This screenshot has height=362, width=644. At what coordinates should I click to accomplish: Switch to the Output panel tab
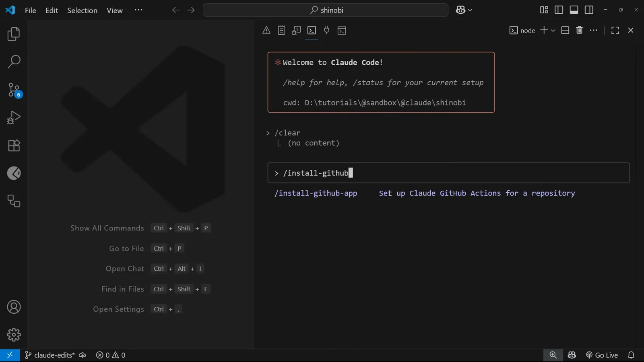coord(281,30)
